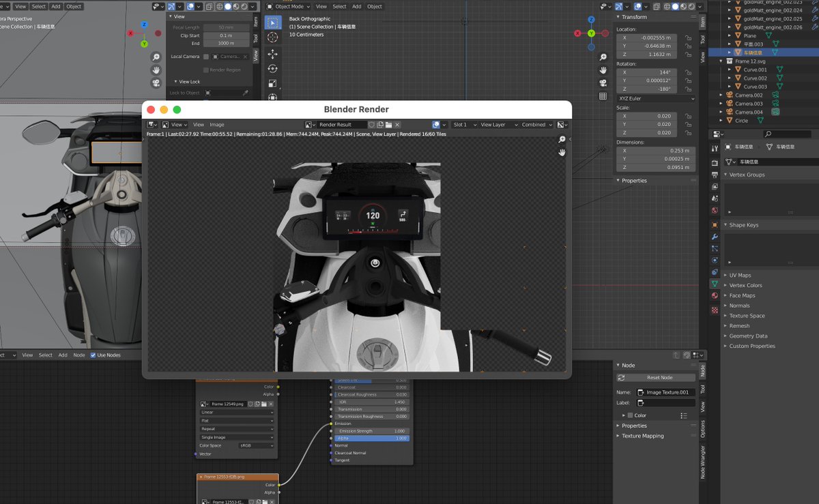This screenshot has width=819, height=504.
Task: Open the XYZ Euler rotation mode dropdown
Action: click(x=656, y=98)
